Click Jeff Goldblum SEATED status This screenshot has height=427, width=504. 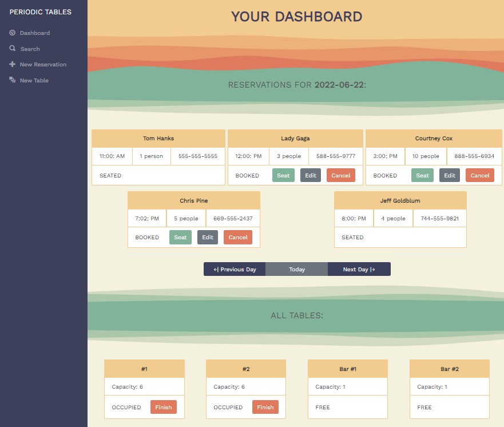click(352, 238)
